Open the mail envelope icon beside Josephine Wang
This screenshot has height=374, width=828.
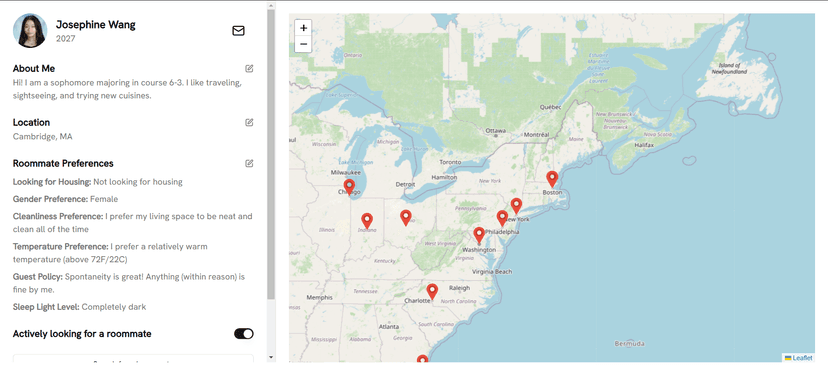click(238, 31)
